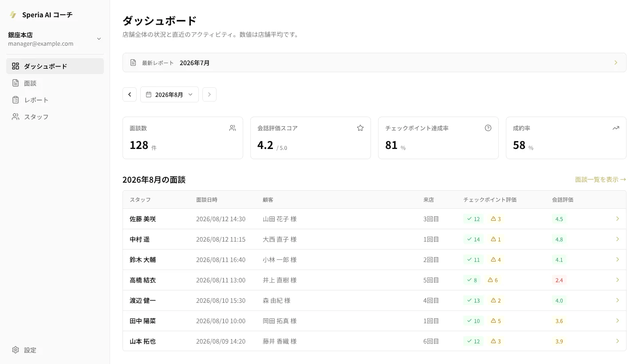Click staff name 中村 遥
639x364 pixels.
pos(140,239)
